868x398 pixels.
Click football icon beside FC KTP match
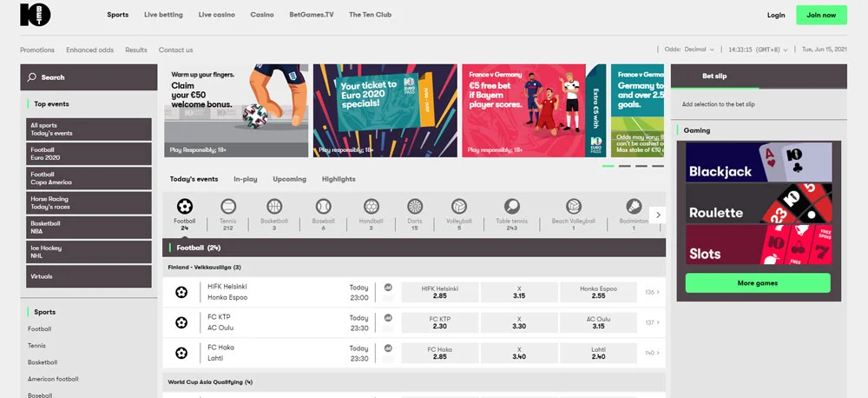(x=181, y=322)
